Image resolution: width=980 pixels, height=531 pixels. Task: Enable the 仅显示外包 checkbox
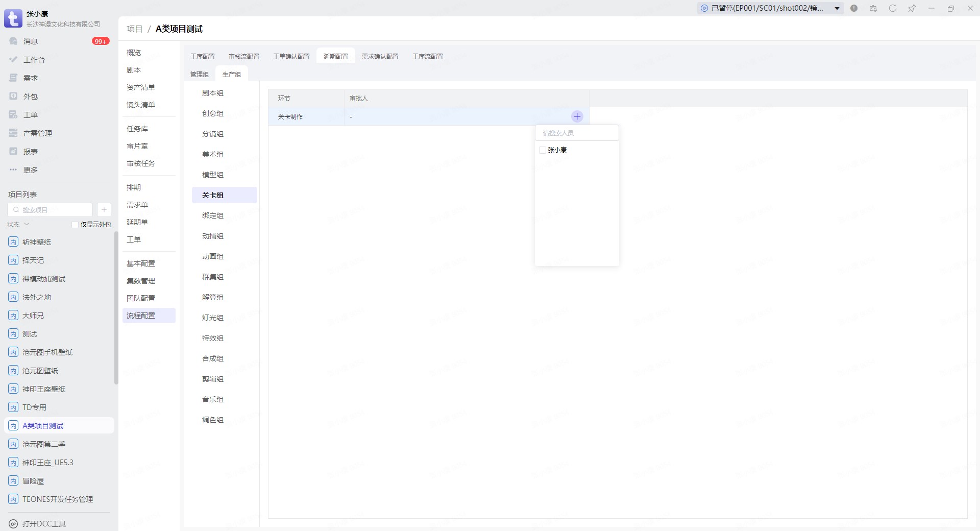pos(75,225)
